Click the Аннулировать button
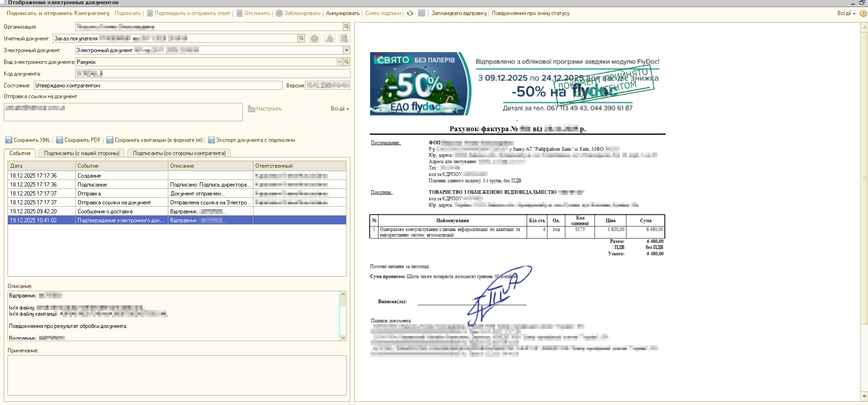 pos(343,13)
